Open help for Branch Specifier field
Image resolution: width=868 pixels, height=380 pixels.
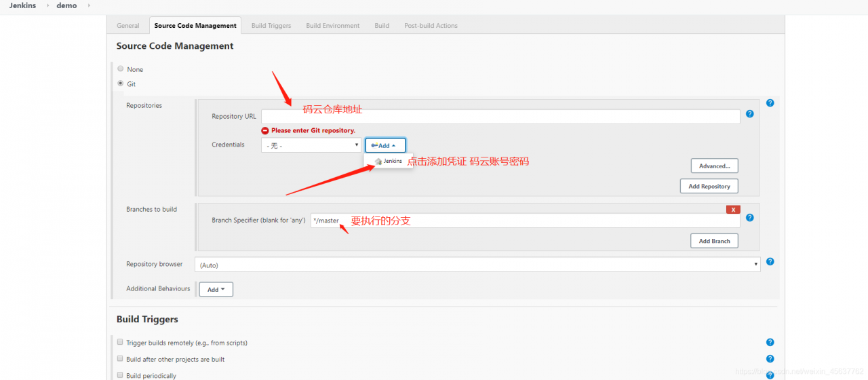click(x=749, y=218)
